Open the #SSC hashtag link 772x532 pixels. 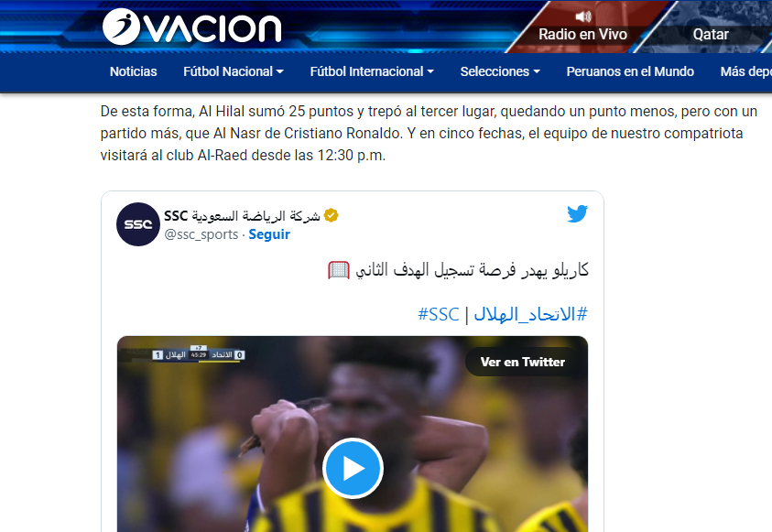pyautogui.click(x=438, y=314)
